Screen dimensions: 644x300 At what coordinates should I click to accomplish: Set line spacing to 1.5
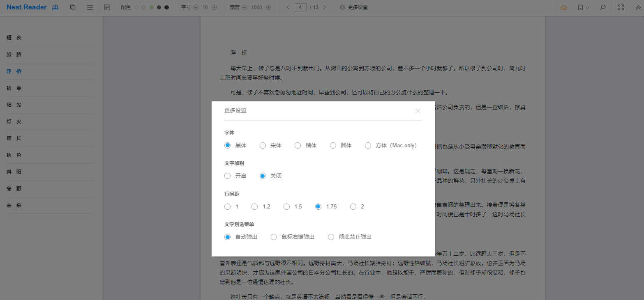pyautogui.click(x=286, y=206)
